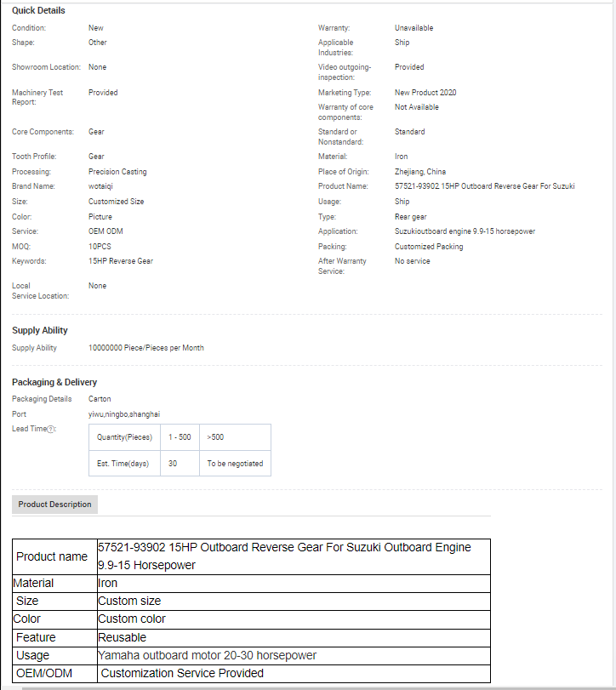The width and height of the screenshot is (616, 690).
Task: Click the "Customization Service Provided" table cell
Action: [182, 673]
